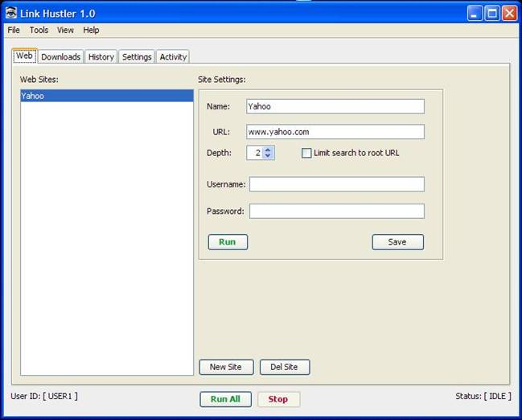Save the site settings
The image size is (522, 420).
tap(397, 242)
